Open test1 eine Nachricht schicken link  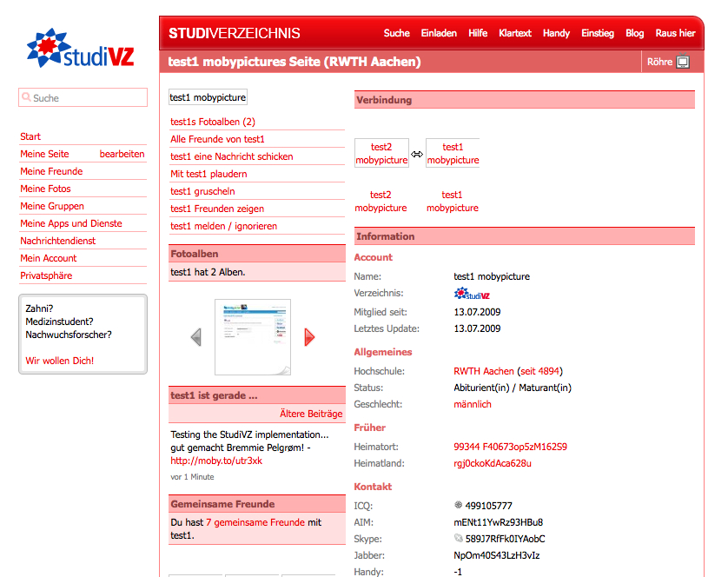(x=232, y=156)
